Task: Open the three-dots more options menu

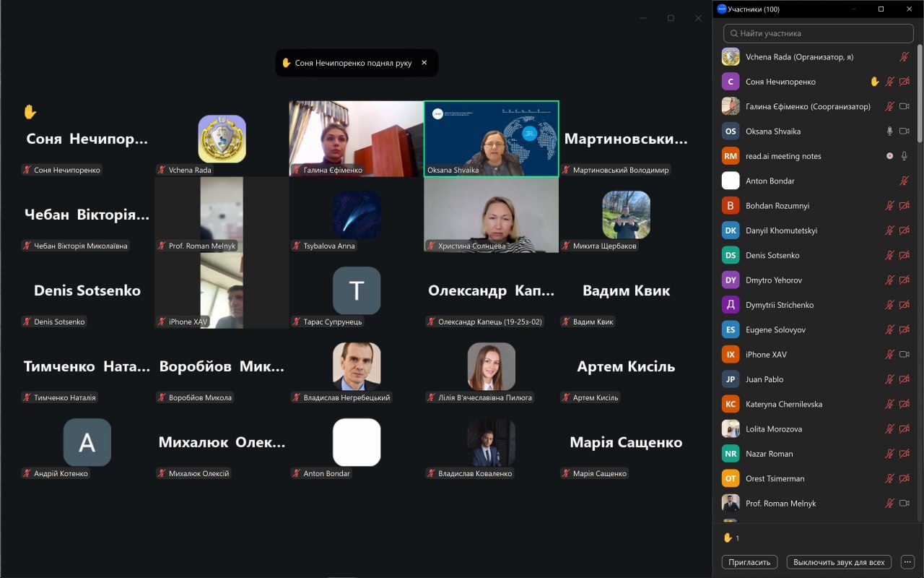Action: pyautogui.click(x=908, y=562)
